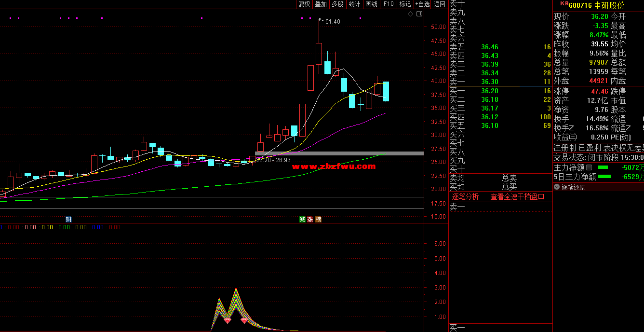Click the orange 榜 event marker
The width and height of the screenshot is (644, 332).
(x=318, y=219)
